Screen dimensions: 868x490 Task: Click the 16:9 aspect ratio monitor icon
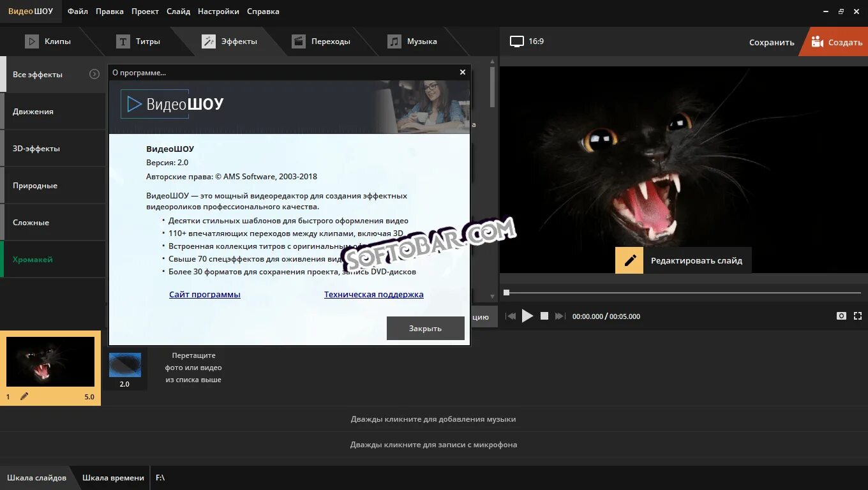[517, 41]
